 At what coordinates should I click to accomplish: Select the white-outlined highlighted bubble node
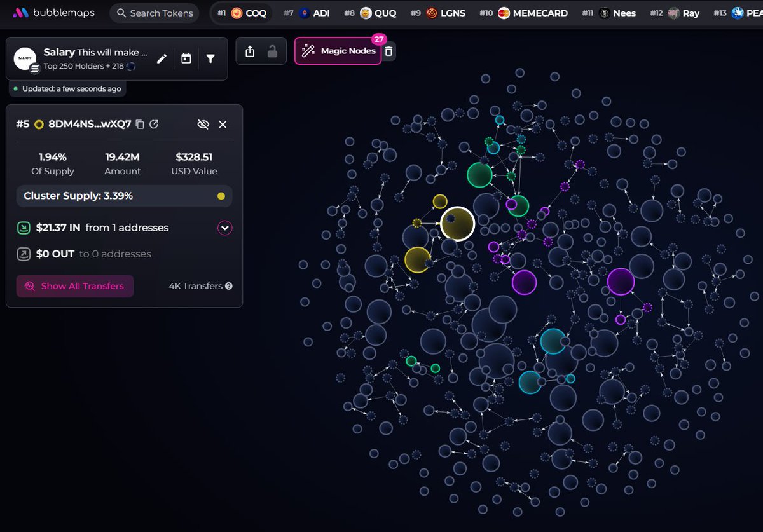pyautogui.click(x=458, y=224)
